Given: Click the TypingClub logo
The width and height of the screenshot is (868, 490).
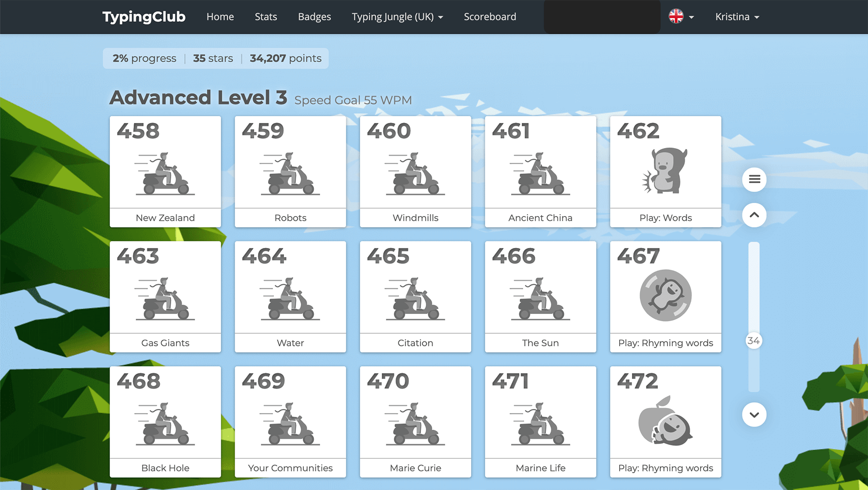Looking at the screenshot, I should coord(144,17).
